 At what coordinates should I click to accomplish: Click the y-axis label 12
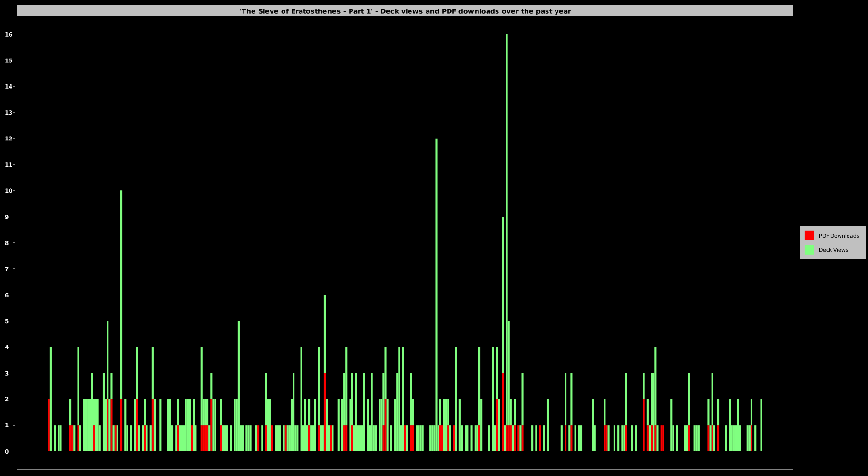[9, 139]
